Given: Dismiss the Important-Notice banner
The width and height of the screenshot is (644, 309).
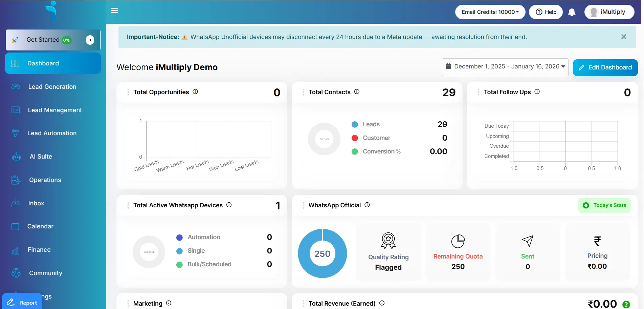Looking at the screenshot, I should pos(623,37).
